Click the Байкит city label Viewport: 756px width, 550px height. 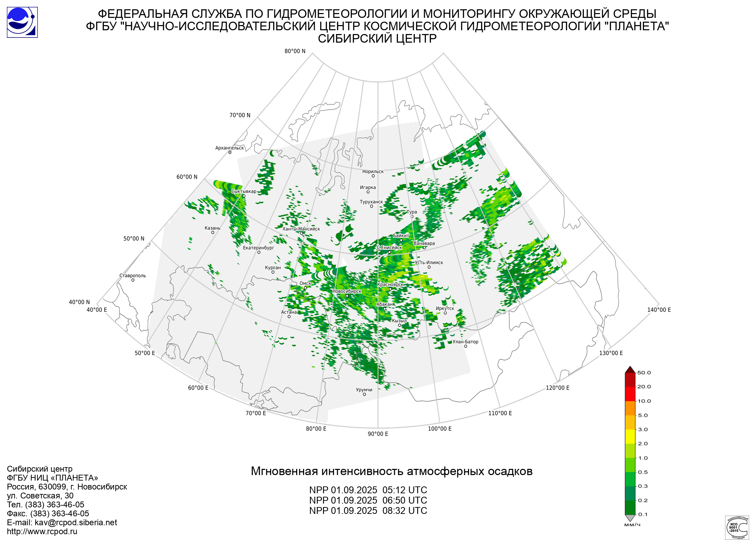click(x=401, y=236)
